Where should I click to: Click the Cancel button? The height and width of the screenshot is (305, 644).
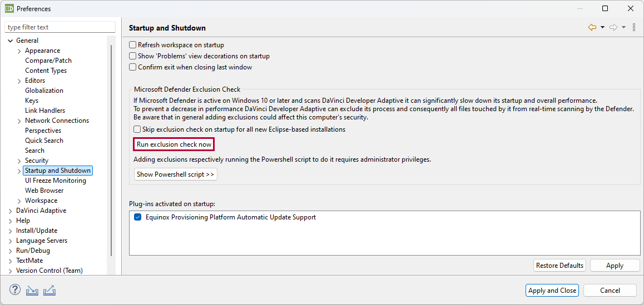pyautogui.click(x=610, y=290)
